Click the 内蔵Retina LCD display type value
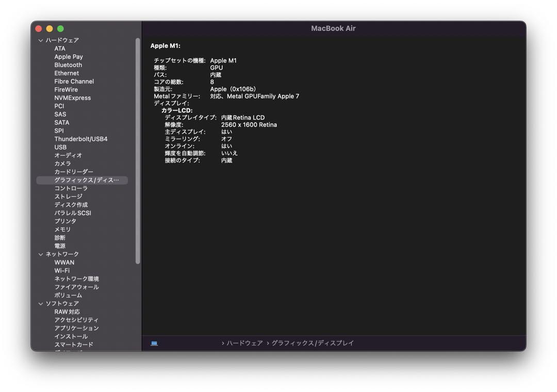Screen dimensions: 557x392 coord(243,118)
